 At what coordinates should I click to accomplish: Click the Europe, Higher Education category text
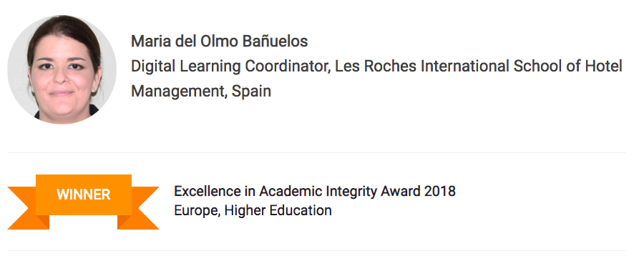[253, 210]
